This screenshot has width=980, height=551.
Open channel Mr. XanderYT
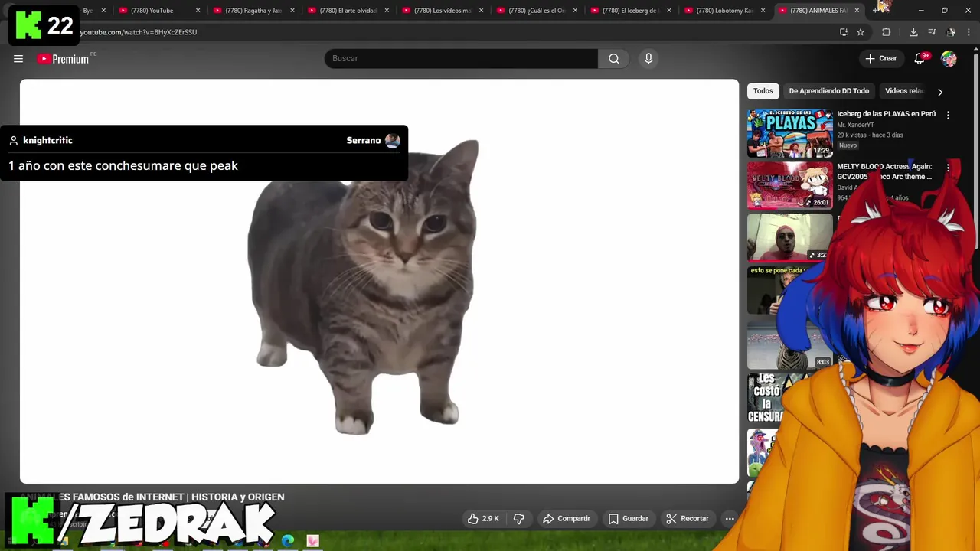coord(855,125)
